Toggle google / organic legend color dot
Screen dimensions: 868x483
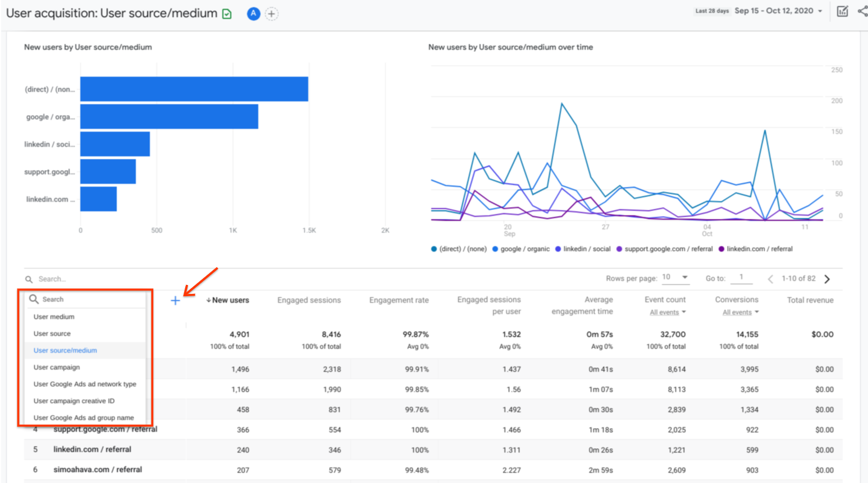click(x=495, y=249)
